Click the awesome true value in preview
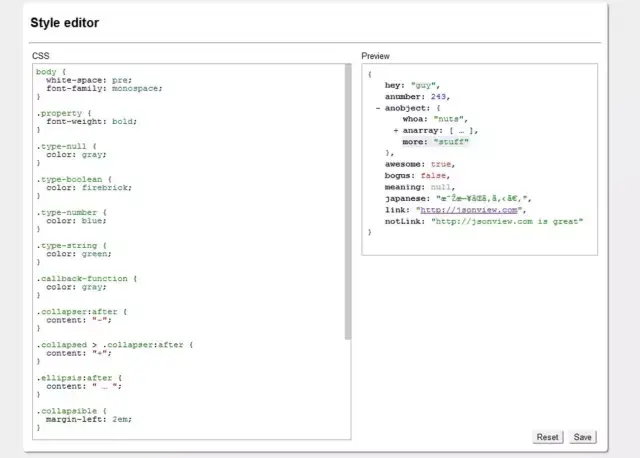This screenshot has height=458, width=640. pos(441,164)
